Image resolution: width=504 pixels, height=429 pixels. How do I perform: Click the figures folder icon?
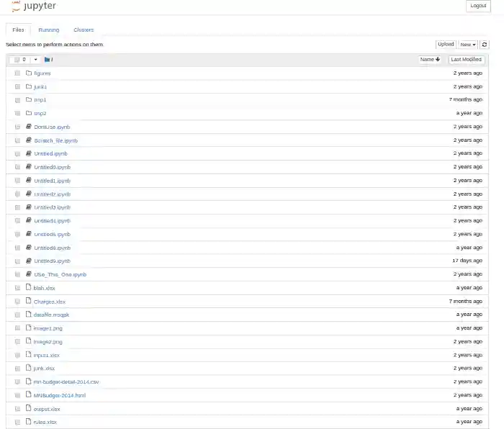(x=29, y=73)
